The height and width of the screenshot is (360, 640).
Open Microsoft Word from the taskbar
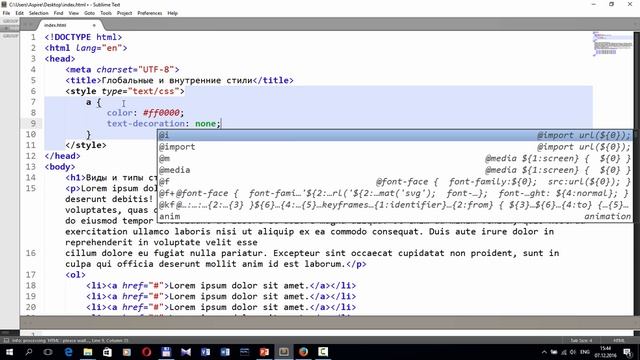pos(225,352)
